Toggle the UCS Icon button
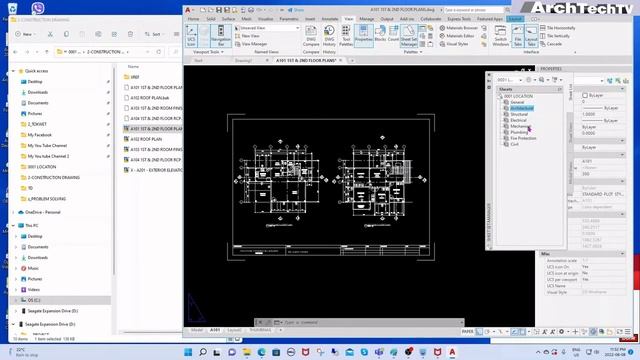The width and height of the screenshot is (640, 360). coord(191,36)
